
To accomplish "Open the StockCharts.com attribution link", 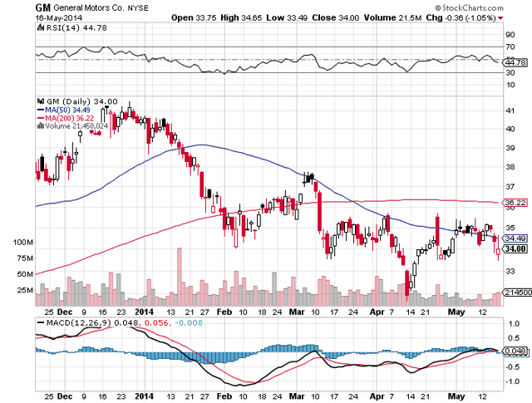I will point(470,7).
